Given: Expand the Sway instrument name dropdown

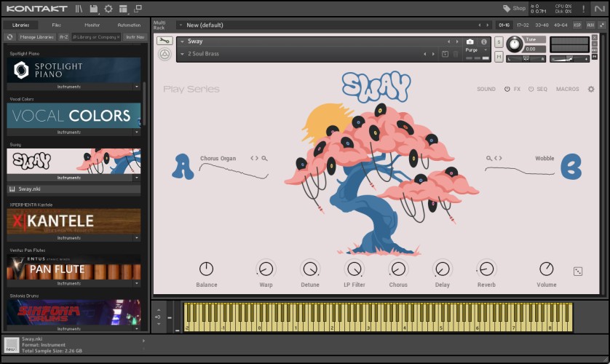Looking at the screenshot, I should 182,41.
